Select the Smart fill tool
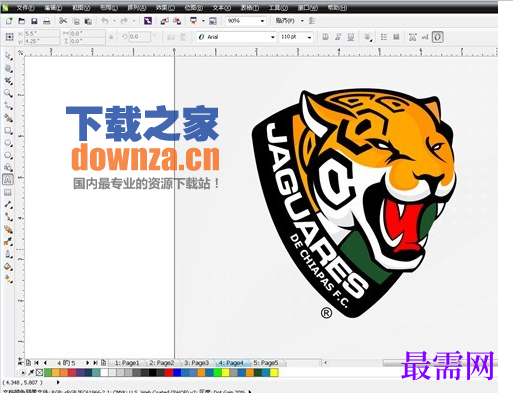This screenshot has height=397, width=513. point(8,118)
